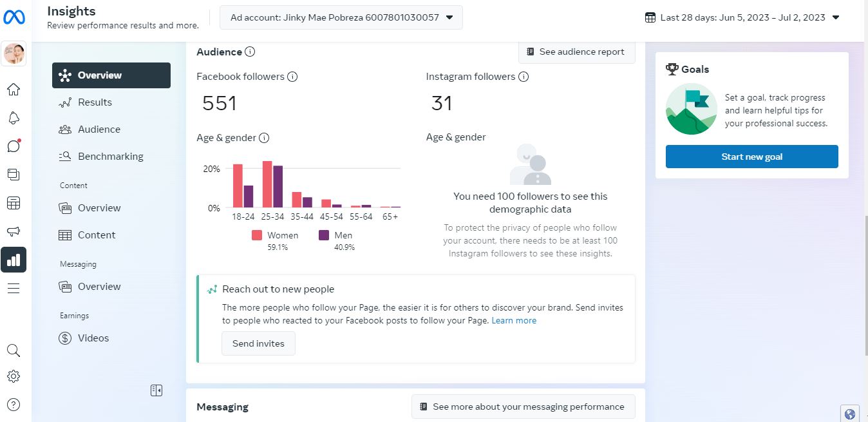Image resolution: width=868 pixels, height=422 pixels.
Task: Open Content item in navigation
Action: [x=111, y=235]
